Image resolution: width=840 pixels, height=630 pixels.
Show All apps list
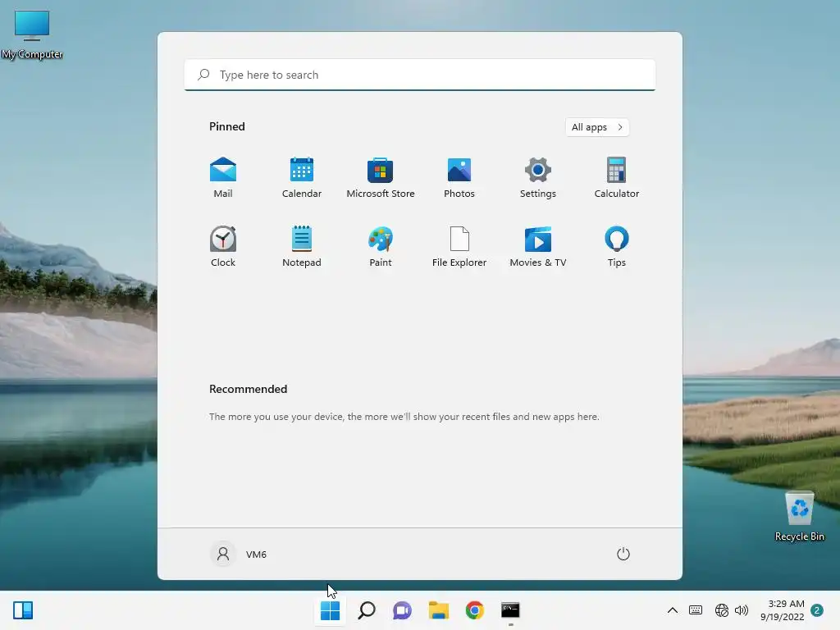tap(597, 127)
